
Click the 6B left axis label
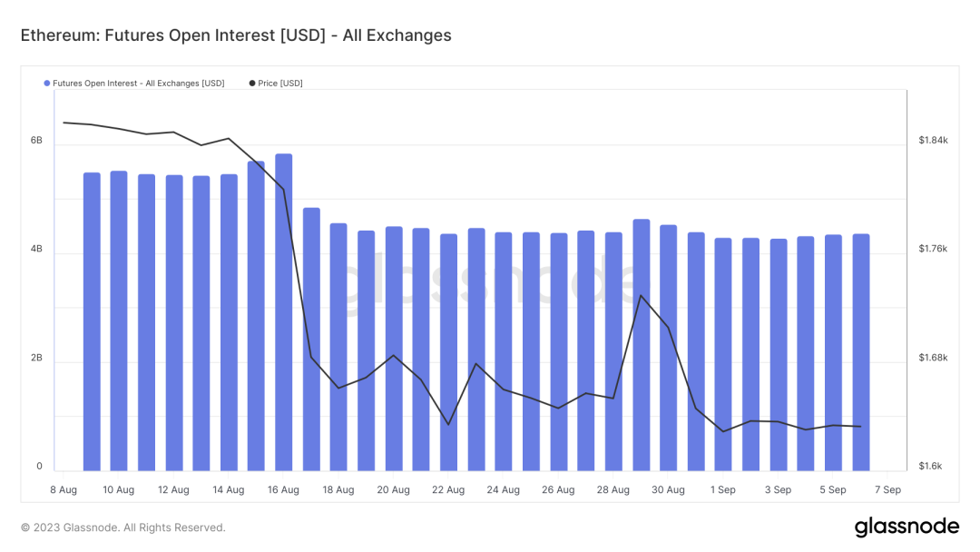[36, 141]
